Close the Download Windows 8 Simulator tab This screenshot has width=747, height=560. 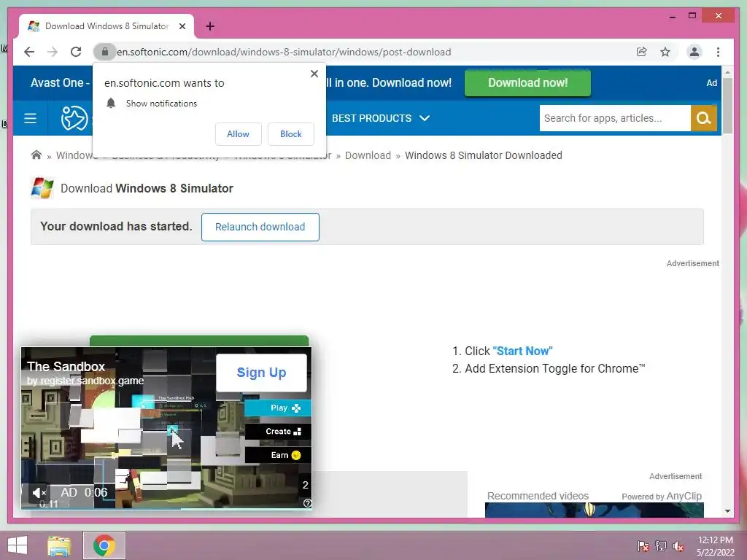(x=182, y=26)
